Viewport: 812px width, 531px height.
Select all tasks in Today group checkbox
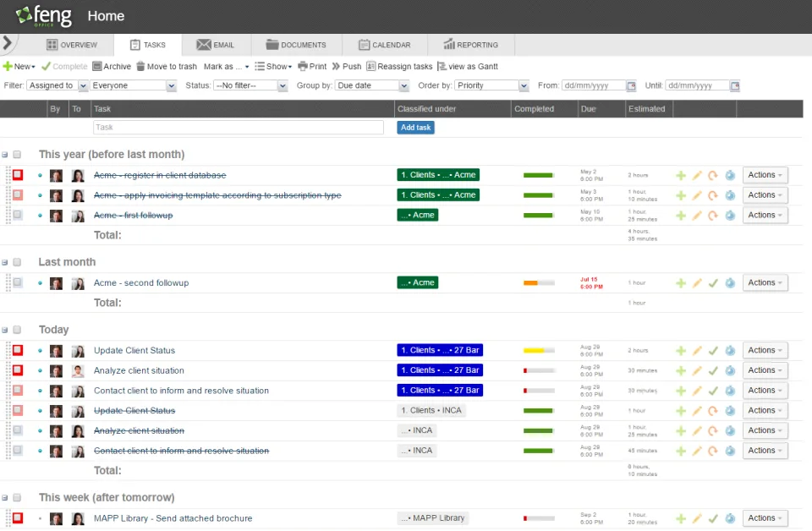tap(17, 330)
